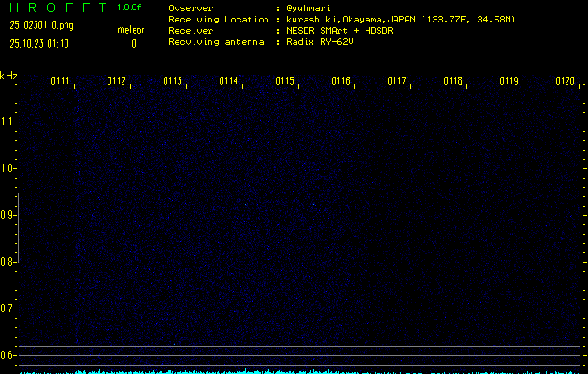Click time marker 0113

pos(172,81)
